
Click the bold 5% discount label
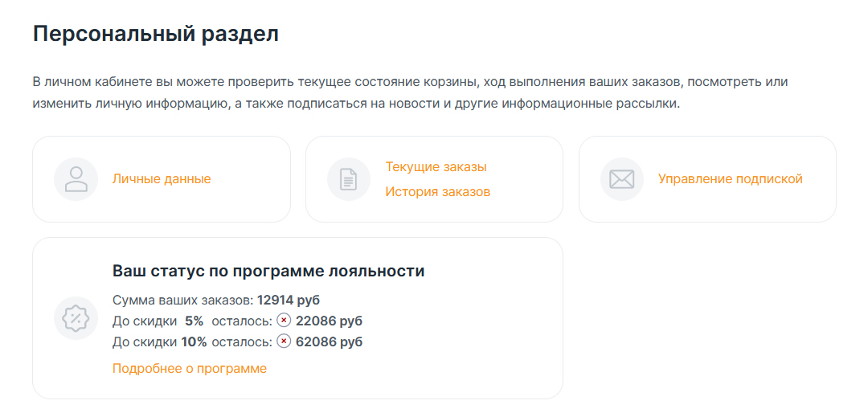(x=194, y=321)
